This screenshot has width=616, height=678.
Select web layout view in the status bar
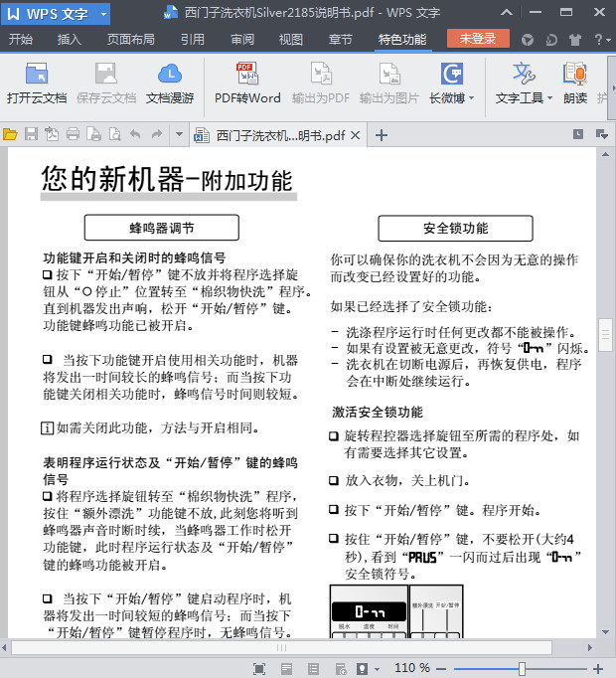(x=341, y=669)
